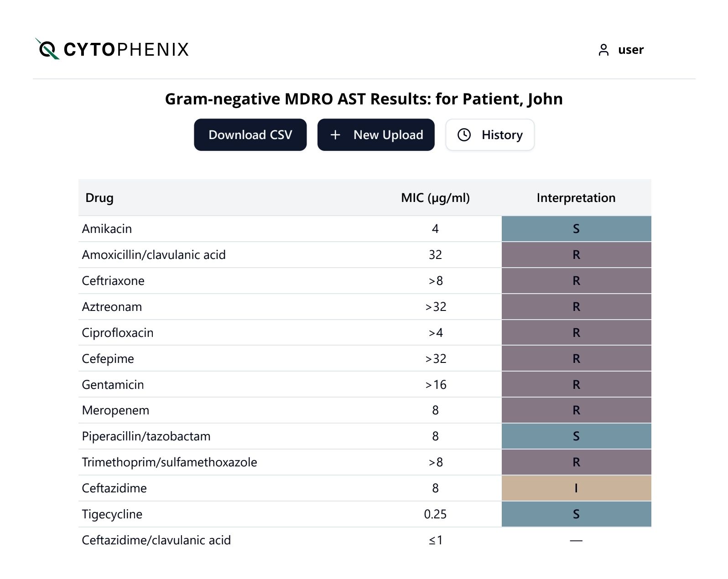Select the I badge for Ceftazidime
The width and height of the screenshot is (728, 579).
click(x=576, y=488)
